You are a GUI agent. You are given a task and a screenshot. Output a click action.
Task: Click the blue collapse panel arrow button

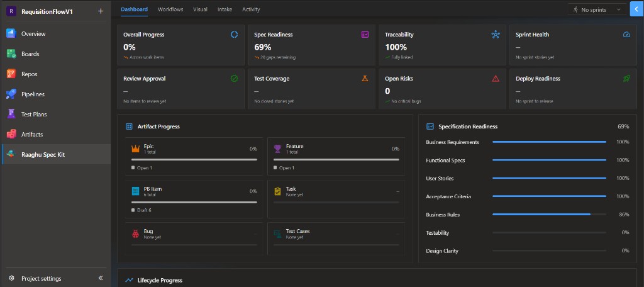(x=636, y=9)
